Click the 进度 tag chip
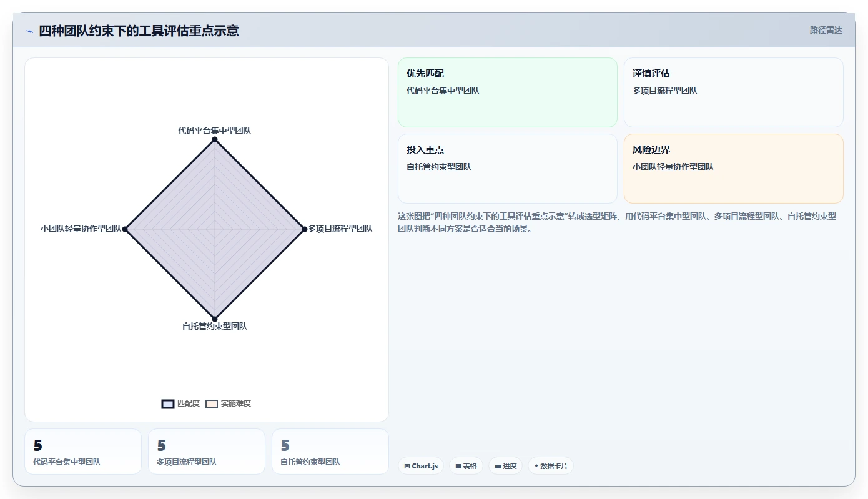 pyautogui.click(x=505, y=466)
